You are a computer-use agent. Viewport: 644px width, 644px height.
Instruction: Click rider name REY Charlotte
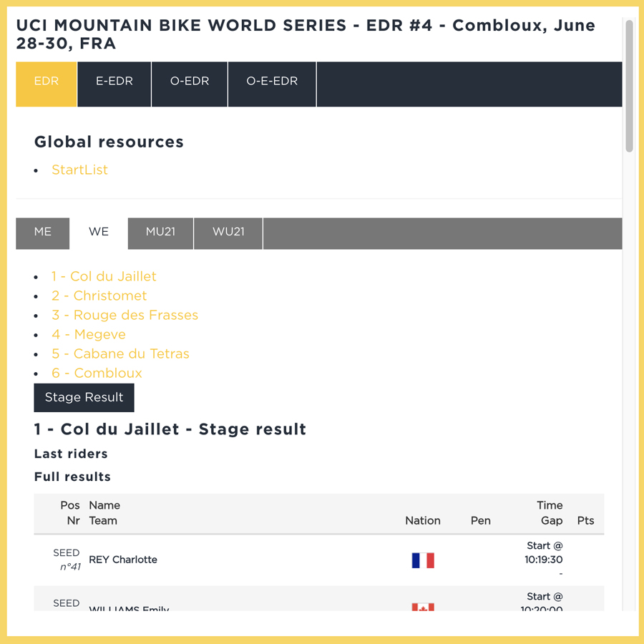coord(123,560)
